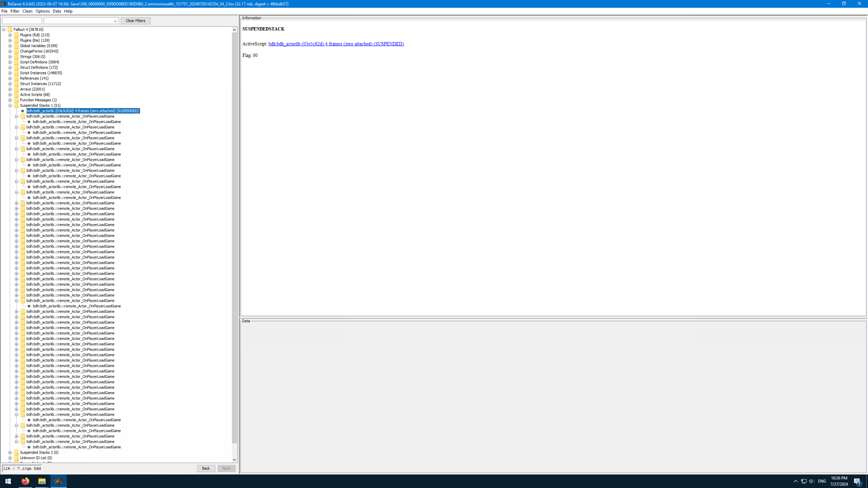Image resolution: width=868 pixels, height=488 pixels.
Task: Click the filter text input field
Action: click(22, 21)
